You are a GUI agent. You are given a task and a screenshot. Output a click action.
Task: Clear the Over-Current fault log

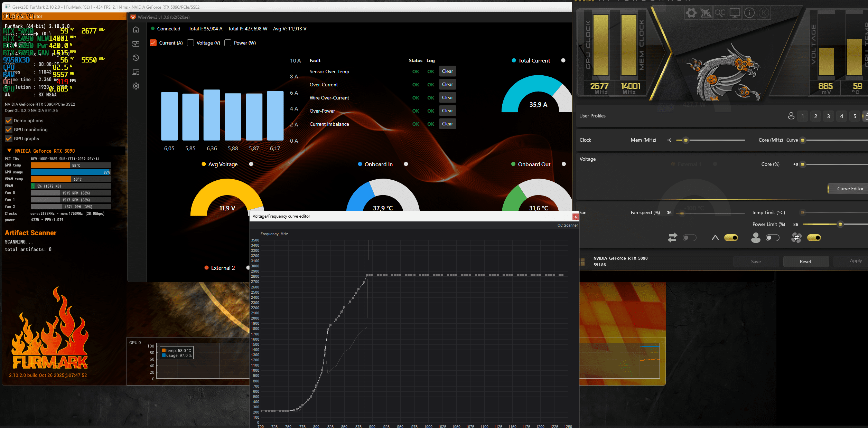pyautogui.click(x=447, y=85)
